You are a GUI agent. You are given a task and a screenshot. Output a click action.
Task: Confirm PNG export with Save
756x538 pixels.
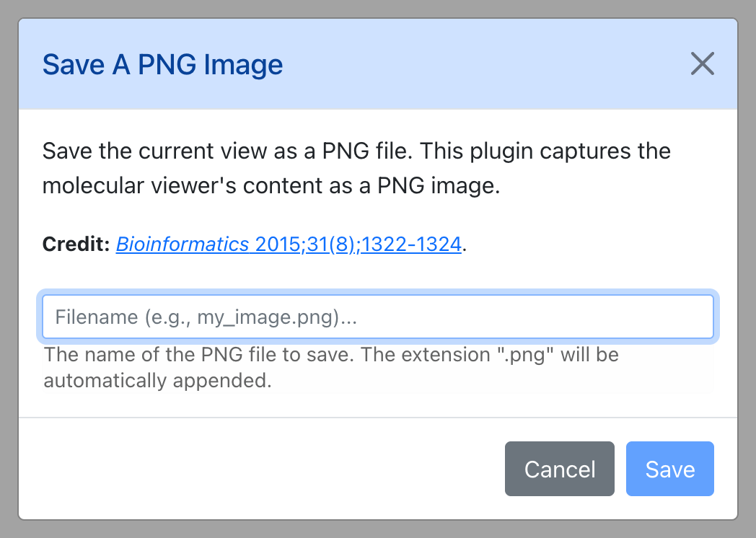coord(669,469)
